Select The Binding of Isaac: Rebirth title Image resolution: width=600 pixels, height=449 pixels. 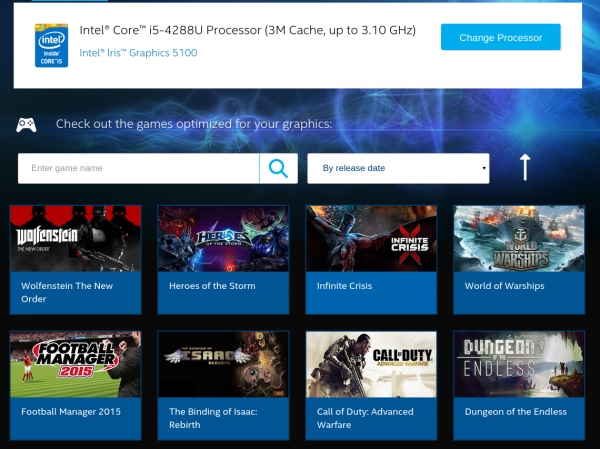pyautogui.click(x=213, y=418)
